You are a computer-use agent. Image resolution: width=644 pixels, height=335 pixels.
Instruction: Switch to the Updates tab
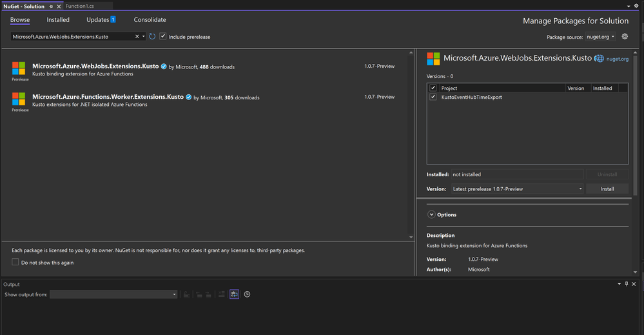[98, 20]
